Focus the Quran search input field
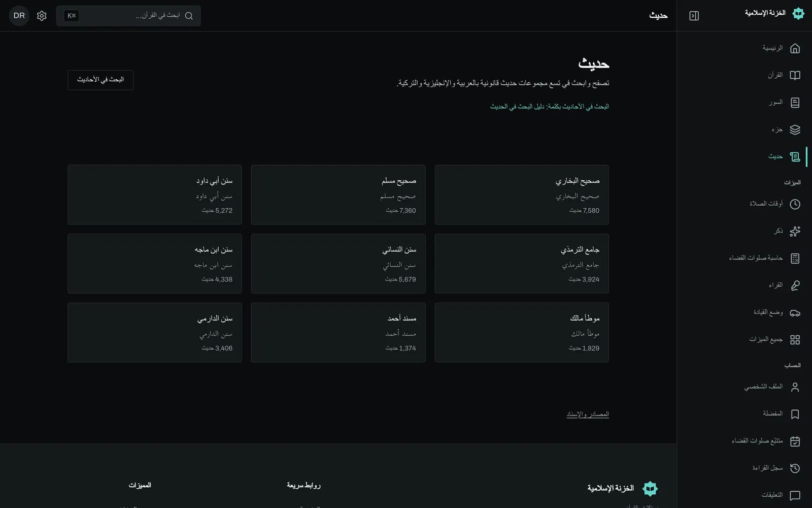Image resolution: width=812 pixels, height=508 pixels. pyautogui.click(x=128, y=16)
